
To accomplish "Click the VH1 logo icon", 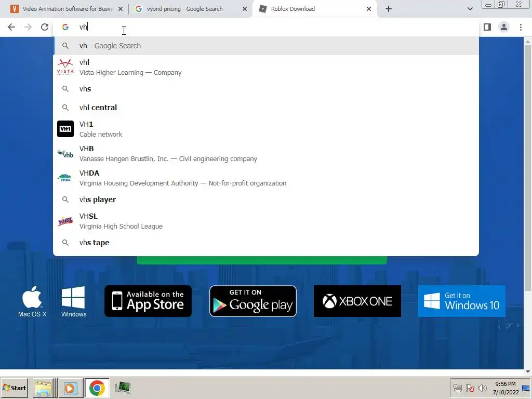I will click(65, 129).
